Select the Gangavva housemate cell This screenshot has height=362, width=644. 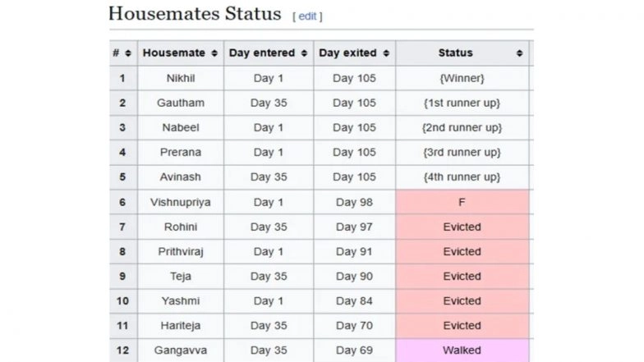pos(181,350)
